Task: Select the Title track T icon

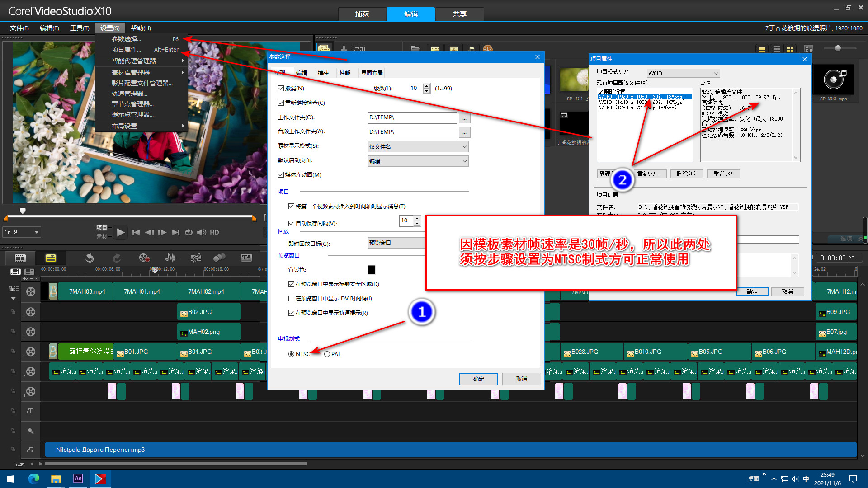Action: (30, 411)
